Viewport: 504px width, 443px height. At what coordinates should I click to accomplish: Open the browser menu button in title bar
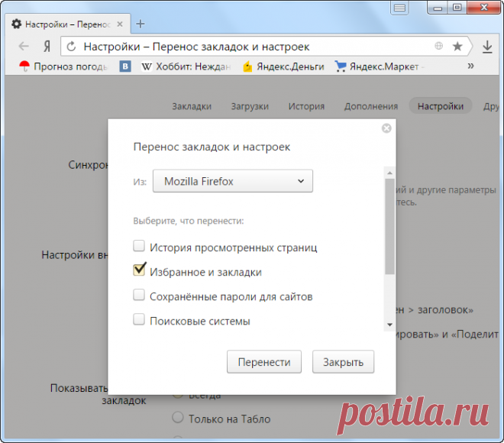point(399,8)
